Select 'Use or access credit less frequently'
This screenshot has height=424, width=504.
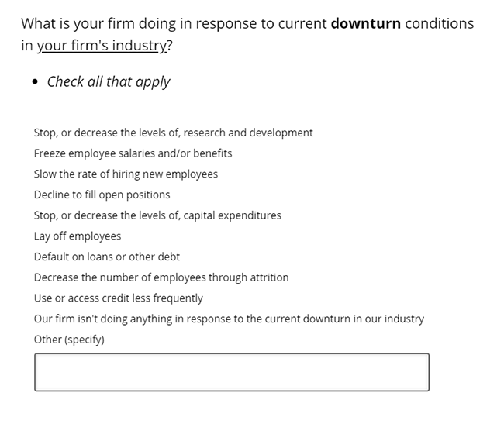tap(119, 298)
